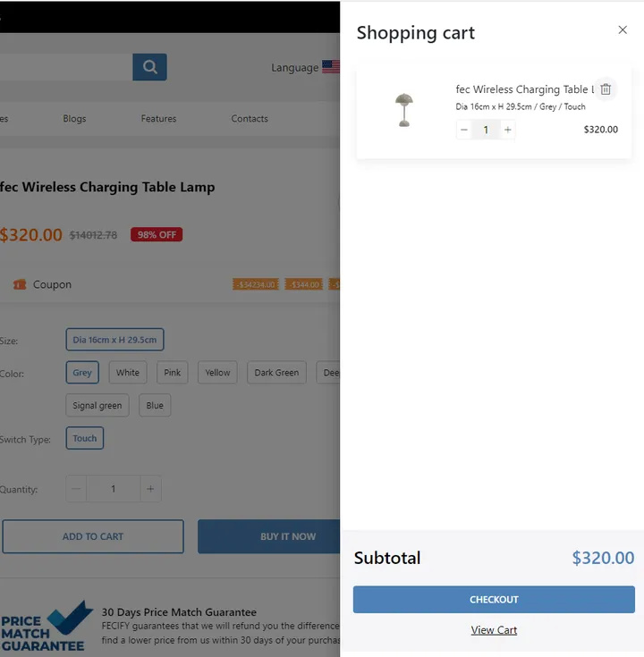The image size is (644, 657).
Task: Close the shopping cart panel
Action: [623, 30]
